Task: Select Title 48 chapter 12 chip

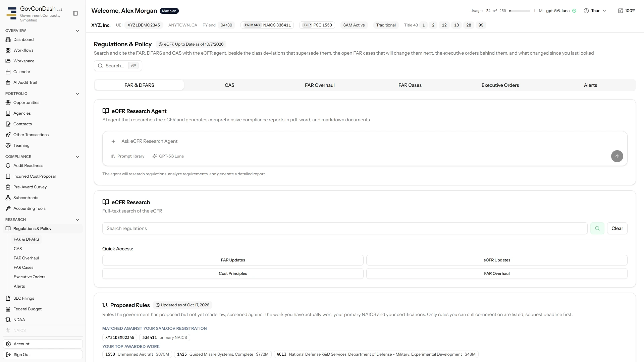Action: point(444,25)
